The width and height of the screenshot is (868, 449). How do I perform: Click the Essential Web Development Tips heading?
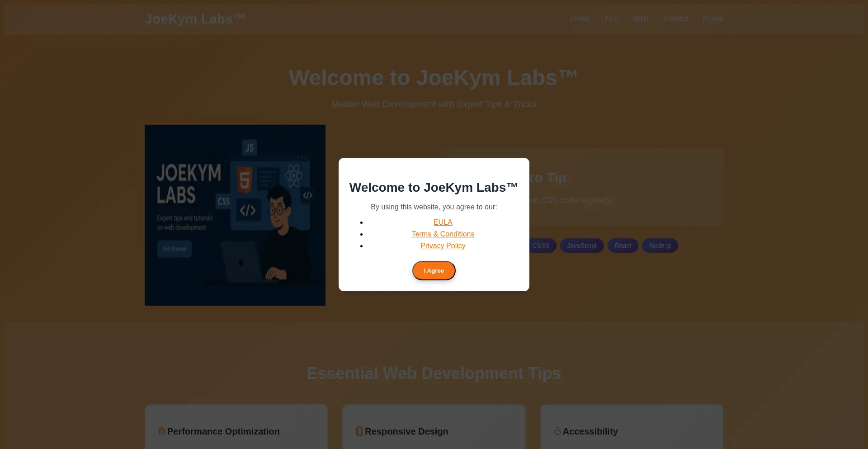434,373
